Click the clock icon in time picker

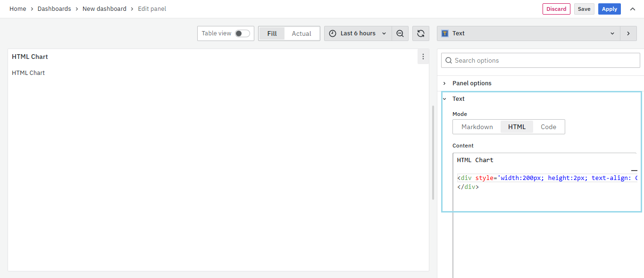point(333,33)
